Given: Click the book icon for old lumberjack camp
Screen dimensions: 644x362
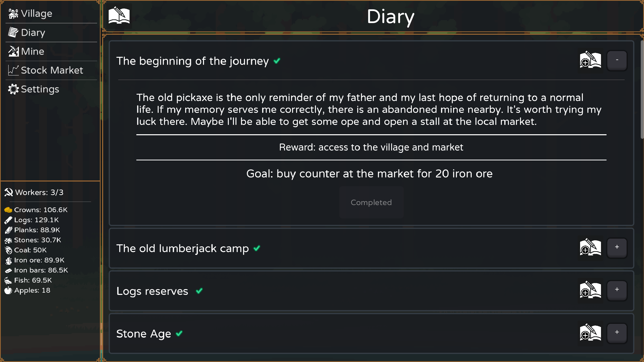Looking at the screenshot, I should pos(590,247).
